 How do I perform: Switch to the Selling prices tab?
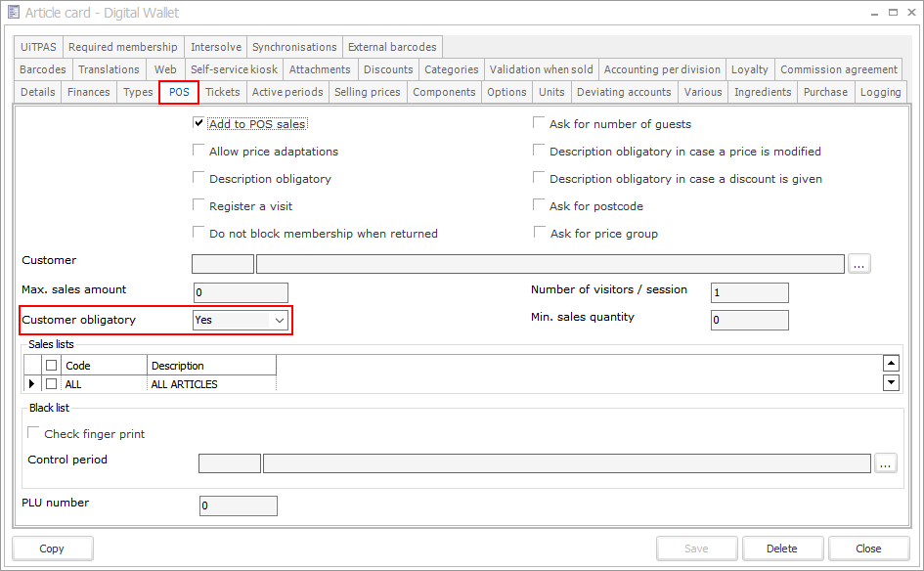[x=367, y=92]
